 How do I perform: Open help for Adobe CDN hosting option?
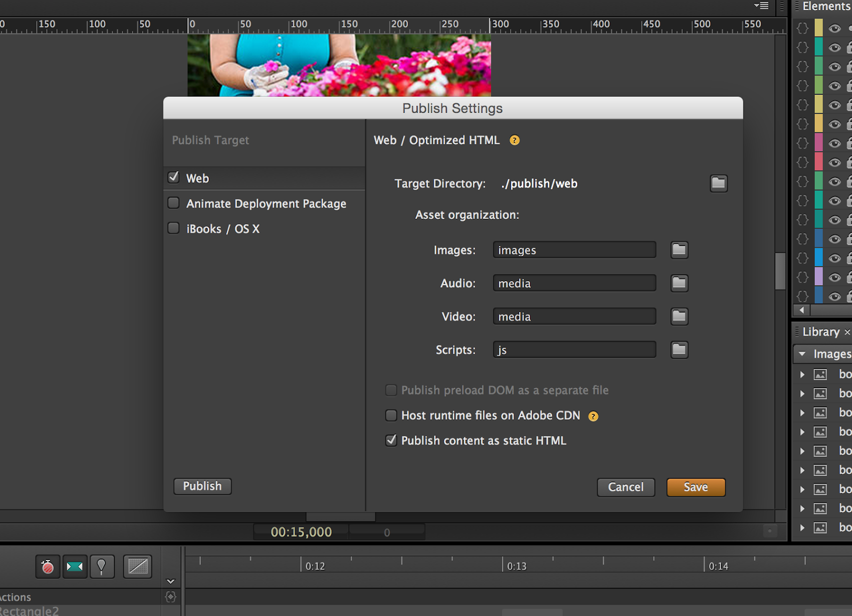coord(593,416)
